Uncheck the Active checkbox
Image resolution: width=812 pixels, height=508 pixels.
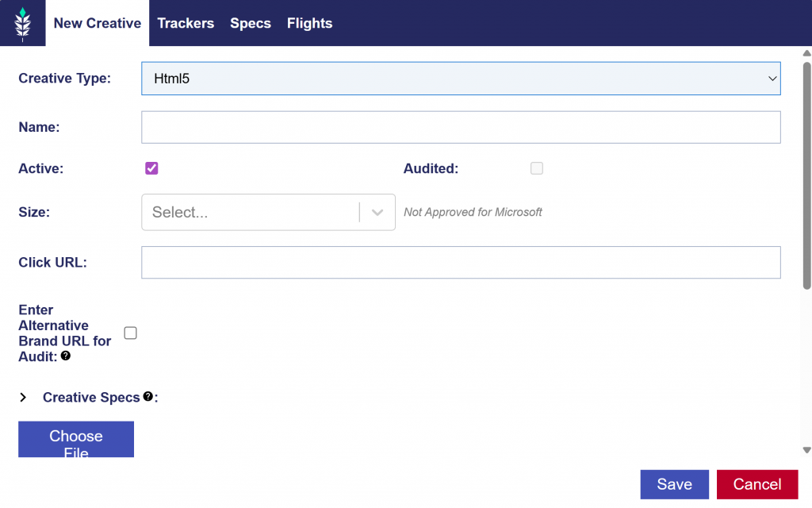click(151, 168)
